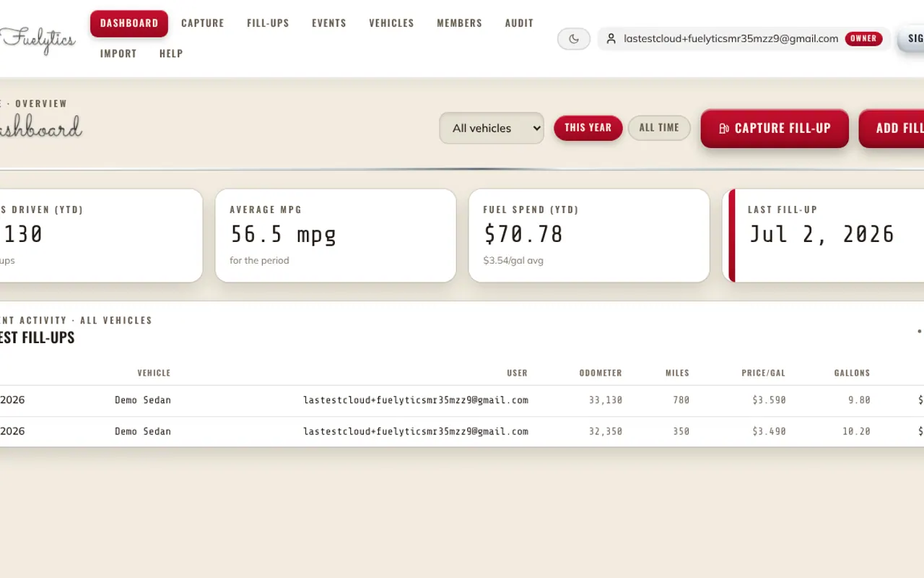
Task: Toggle dark mode moon icon
Action: (x=574, y=39)
